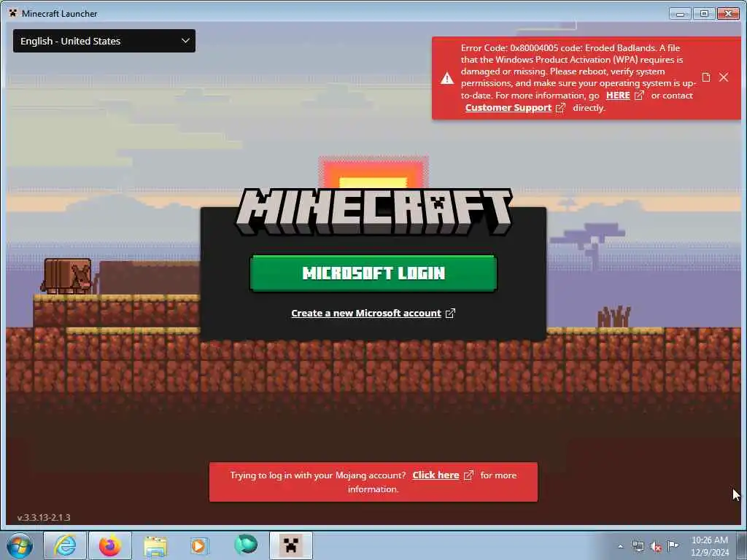Viewport: 747px width, 560px height.
Task: Follow the HERE link in the error message
Action: pyautogui.click(x=618, y=96)
